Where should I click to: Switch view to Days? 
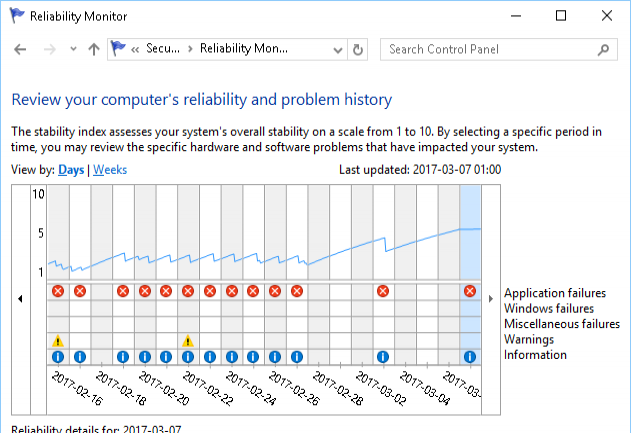coord(71,170)
